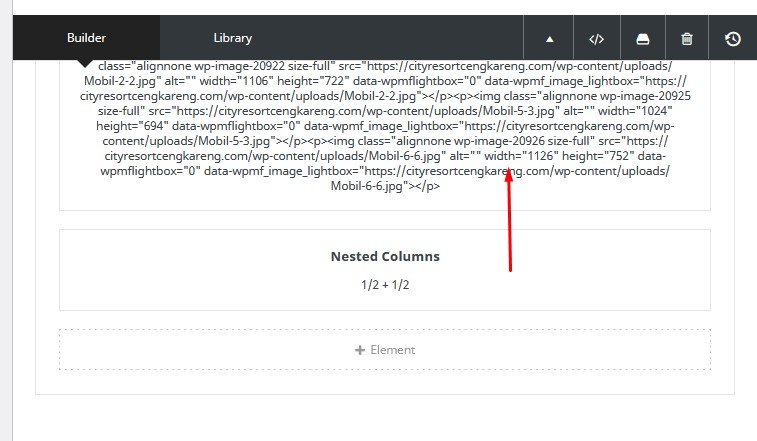757x441 pixels.
Task: Open the Library tab
Action: [233, 38]
